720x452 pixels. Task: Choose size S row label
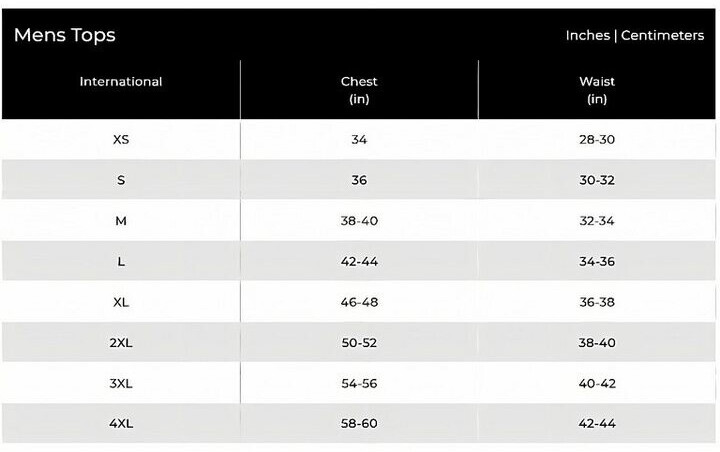[x=121, y=180]
